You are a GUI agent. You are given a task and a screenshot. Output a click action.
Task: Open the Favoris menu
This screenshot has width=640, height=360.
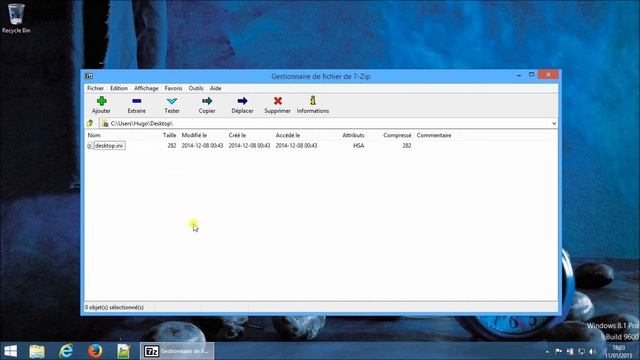tap(173, 88)
